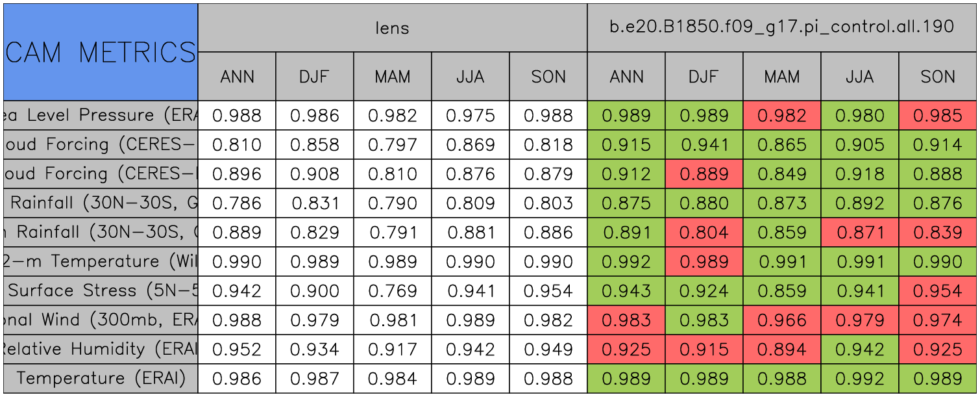980x397 pixels.
Task: Click the white 0.769 lens cell
Action: (x=393, y=291)
